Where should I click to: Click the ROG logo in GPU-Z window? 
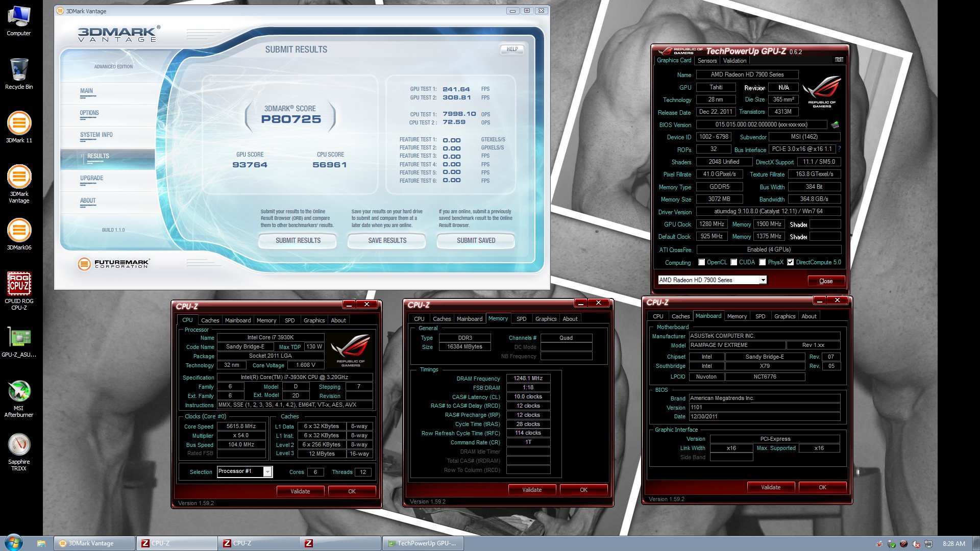pos(821,92)
